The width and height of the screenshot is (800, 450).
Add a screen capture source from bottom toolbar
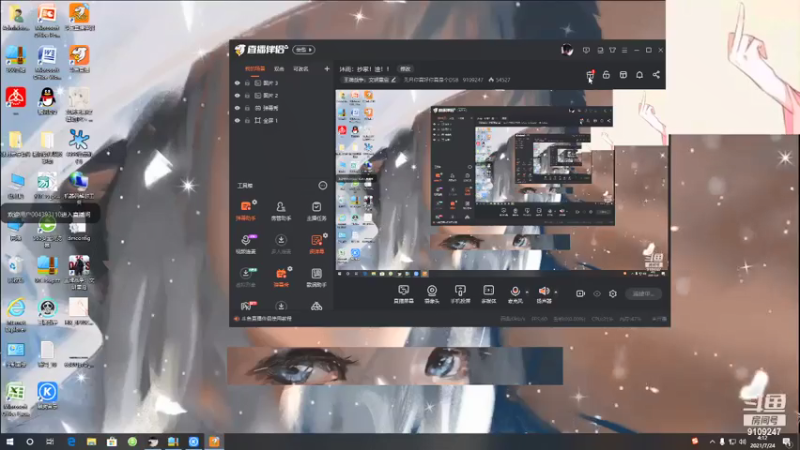[404, 294]
